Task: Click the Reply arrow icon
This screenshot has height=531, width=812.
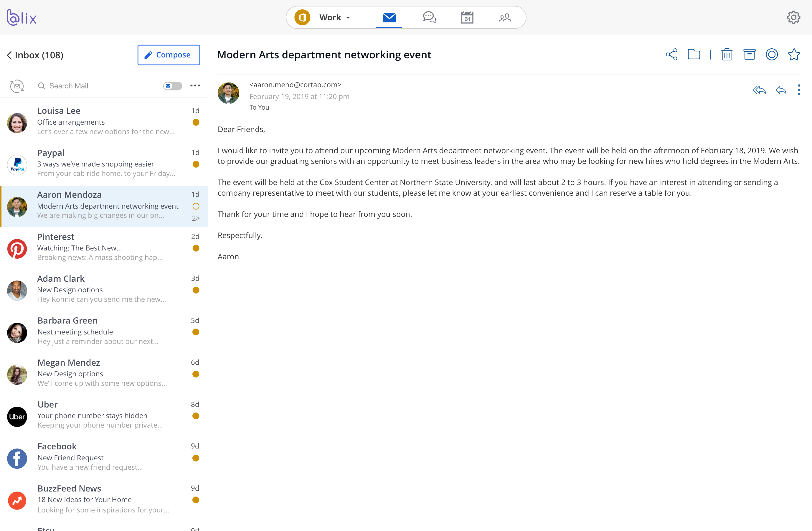Action: [781, 90]
